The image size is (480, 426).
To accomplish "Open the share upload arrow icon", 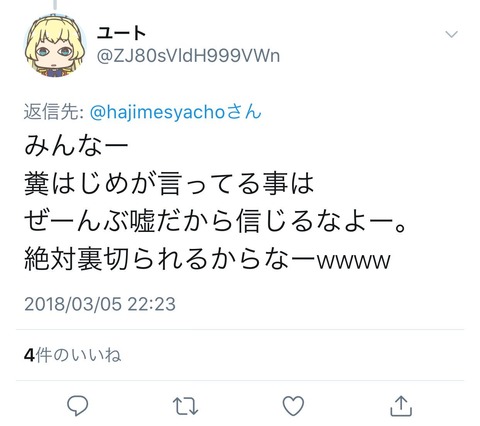I will coord(401,405).
